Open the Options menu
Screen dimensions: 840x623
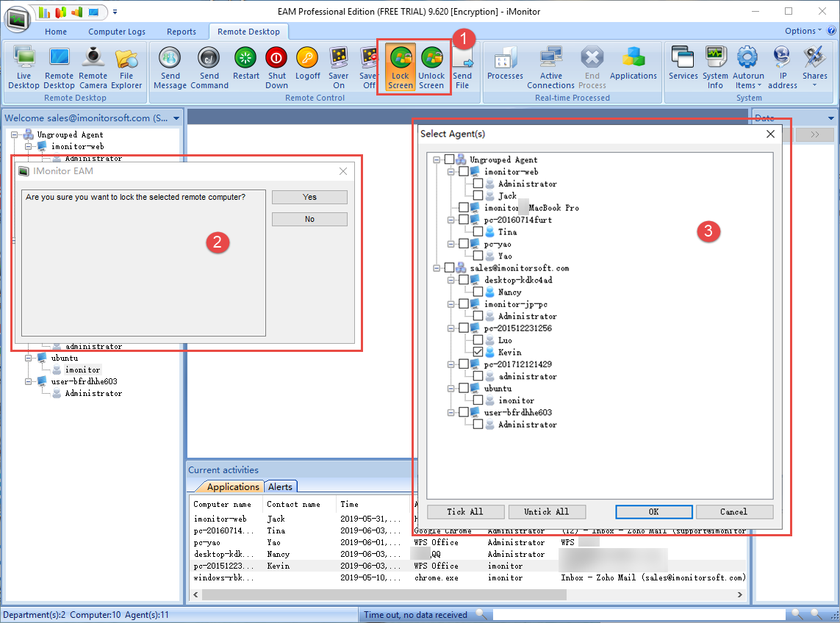[803, 31]
